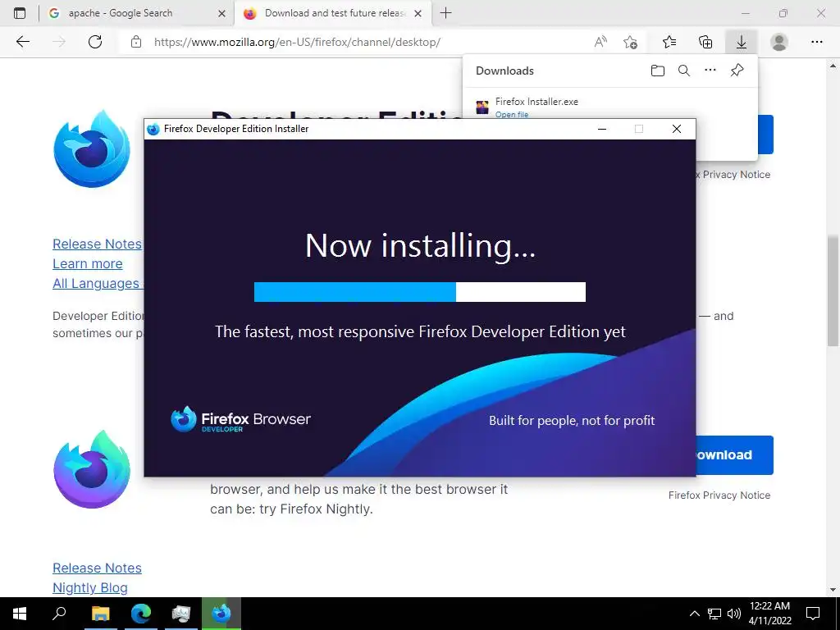Open Firefox Privacy Notice under Nightly
The width and height of the screenshot is (840, 630).
pyautogui.click(x=719, y=495)
